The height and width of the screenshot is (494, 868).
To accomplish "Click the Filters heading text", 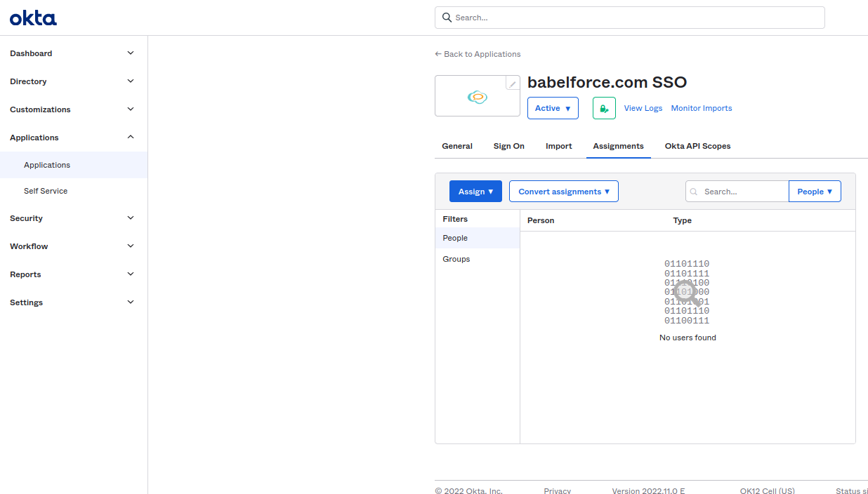I will pos(455,219).
